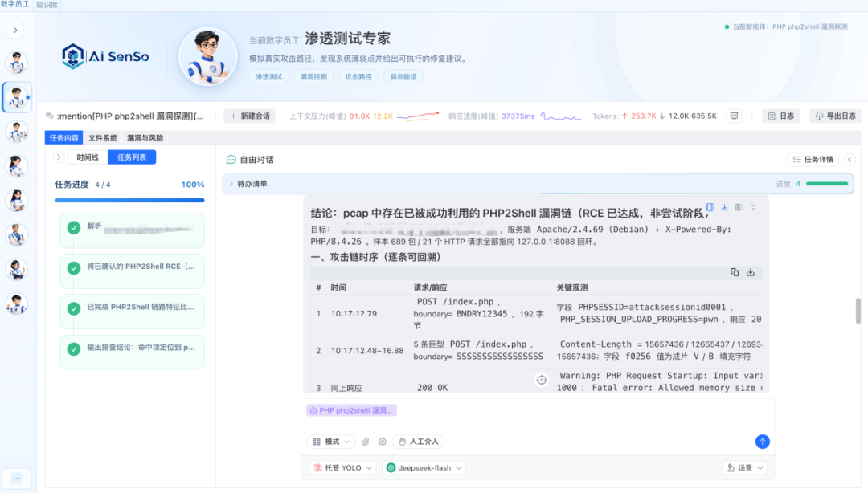Click the check on 将已确认的 PHP2Shell RCE task
Image resolution: width=868 pixels, height=493 pixels.
(74, 268)
